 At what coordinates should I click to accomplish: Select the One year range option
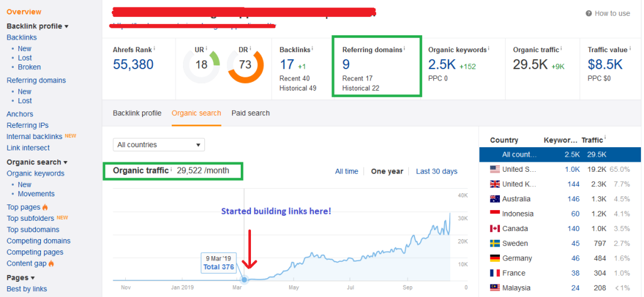[x=387, y=171]
